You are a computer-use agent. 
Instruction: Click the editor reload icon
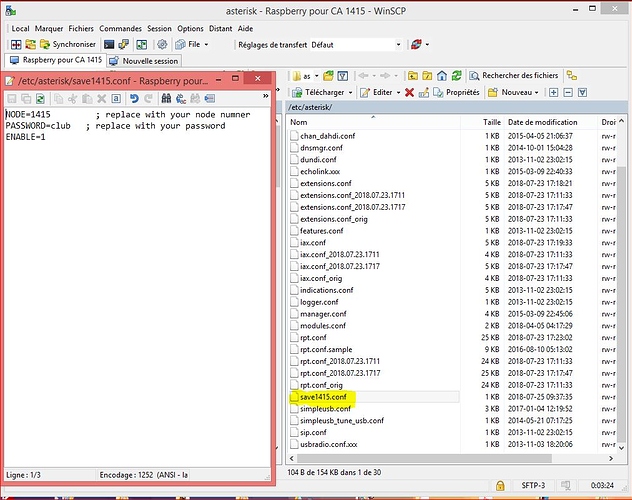pos(40,98)
